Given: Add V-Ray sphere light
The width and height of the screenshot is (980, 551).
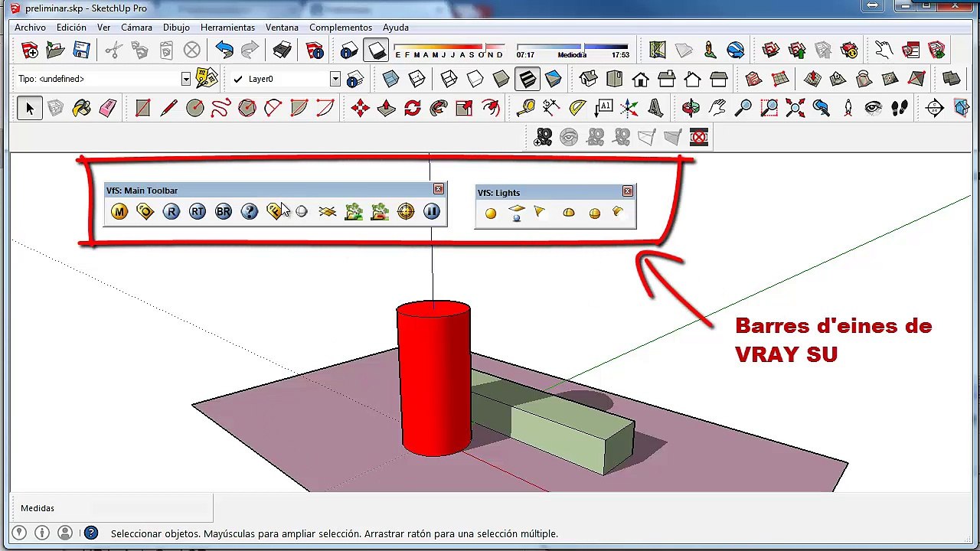Looking at the screenshot, I should point(594,214).
